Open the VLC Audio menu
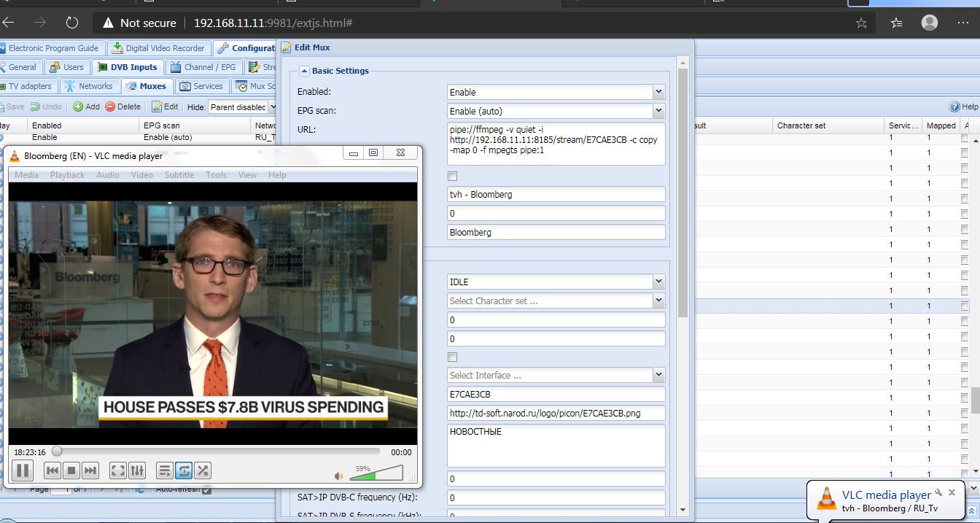Image resolution: width=980 pixels, height=523 pixels. [x=108, y=175]
